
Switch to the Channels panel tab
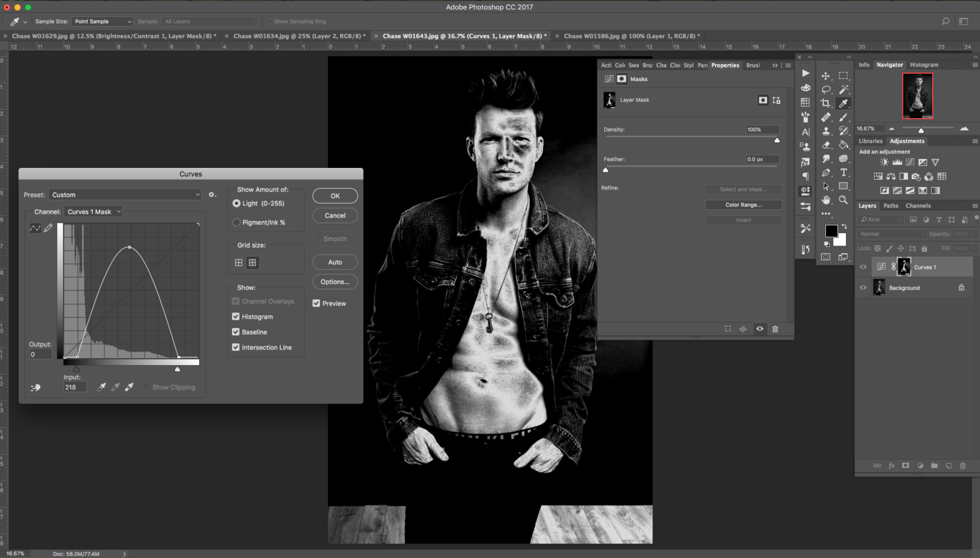918,205
